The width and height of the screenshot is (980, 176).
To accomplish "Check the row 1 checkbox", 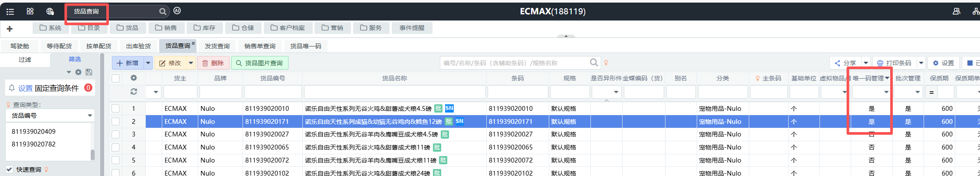I will 115,109.
